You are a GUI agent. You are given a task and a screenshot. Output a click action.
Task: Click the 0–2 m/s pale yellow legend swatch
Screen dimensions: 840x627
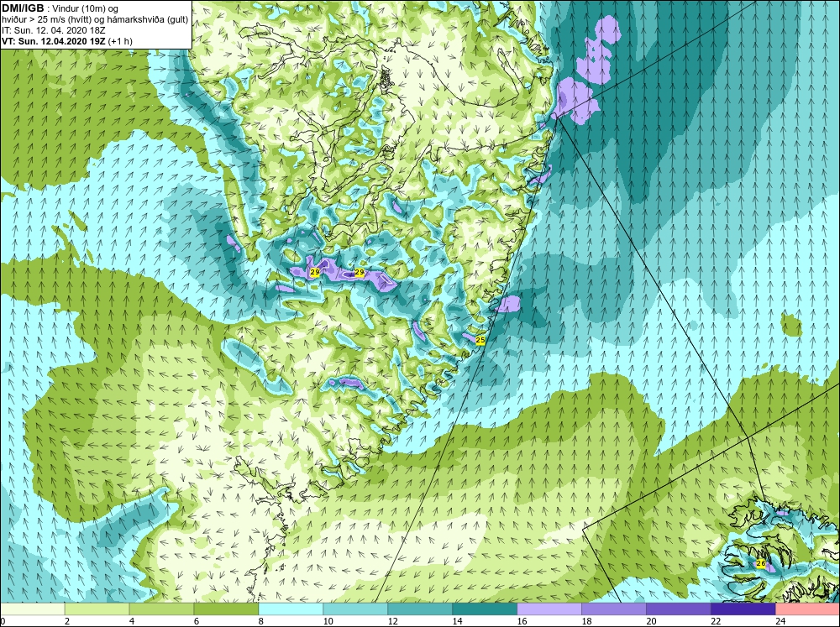click(x=33, y=609)
